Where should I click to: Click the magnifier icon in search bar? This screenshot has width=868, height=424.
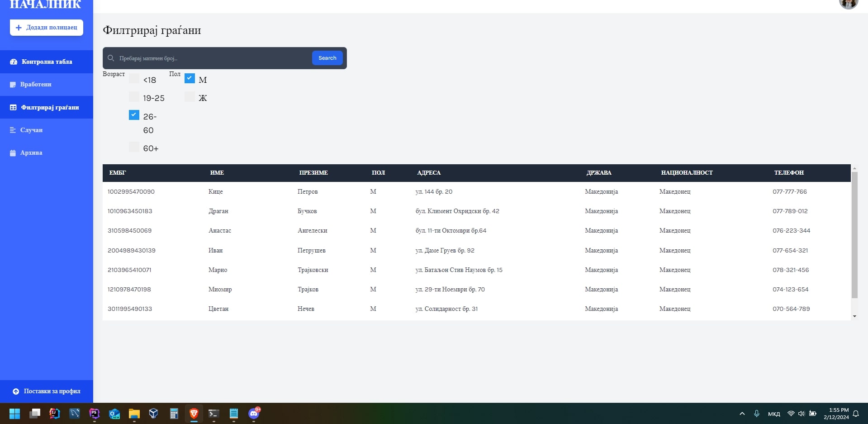click(111, 58)
